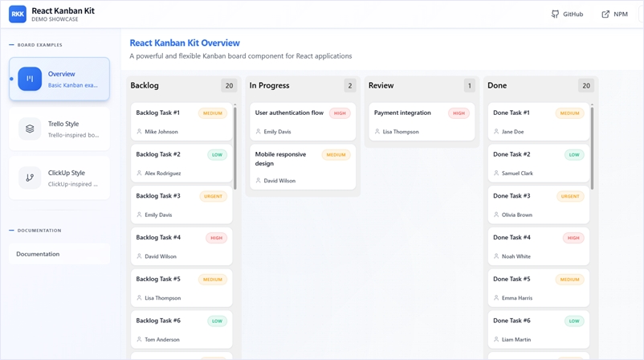Viewport: 644px width, 360px height.
Task: Click the LOW badge on Backlog Task #2
Action: (217, 155)
